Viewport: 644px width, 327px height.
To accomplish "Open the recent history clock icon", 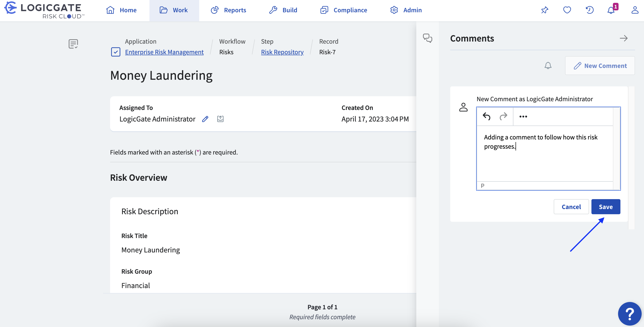I will point(590,10).
